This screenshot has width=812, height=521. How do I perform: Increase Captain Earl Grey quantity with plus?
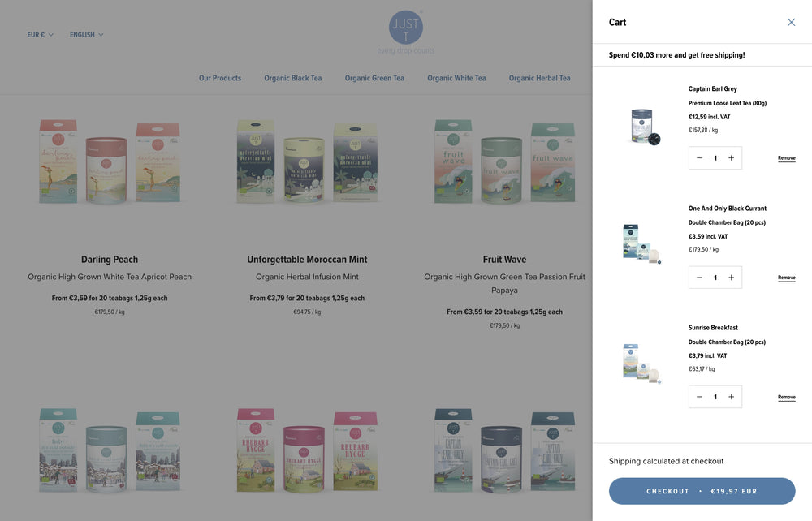pos(732,157)
